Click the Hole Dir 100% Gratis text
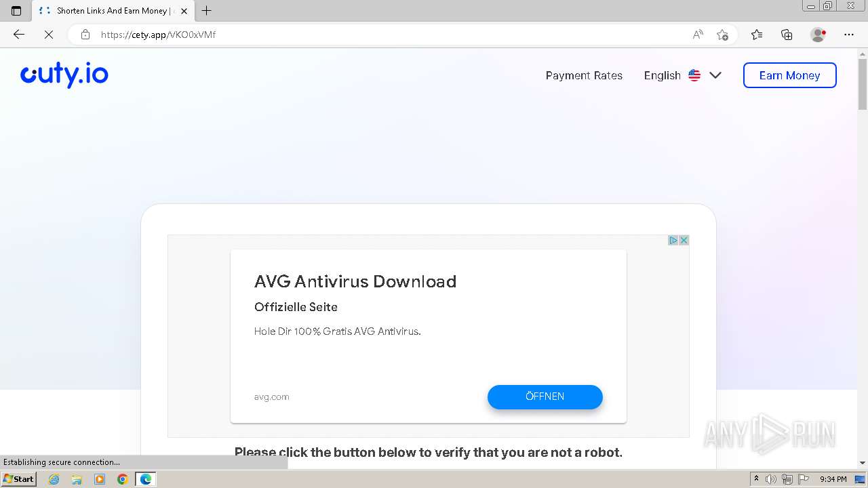868x488 pixels. tap(337, 331)
